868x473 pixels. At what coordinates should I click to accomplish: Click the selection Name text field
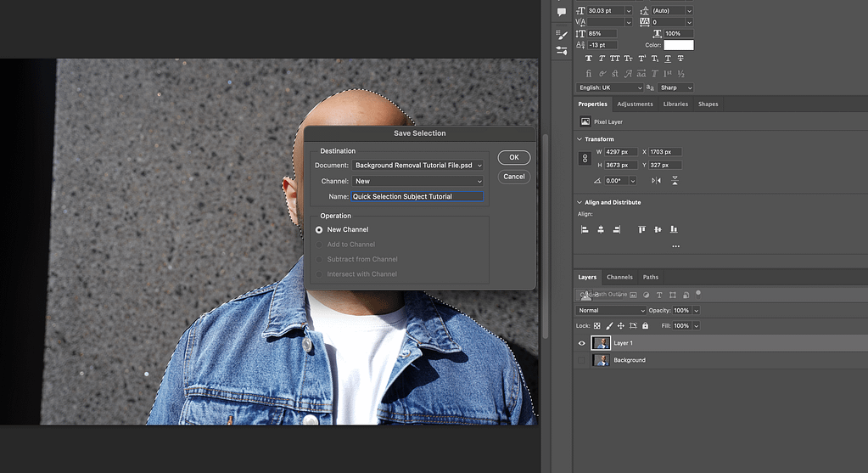[417, 196]
